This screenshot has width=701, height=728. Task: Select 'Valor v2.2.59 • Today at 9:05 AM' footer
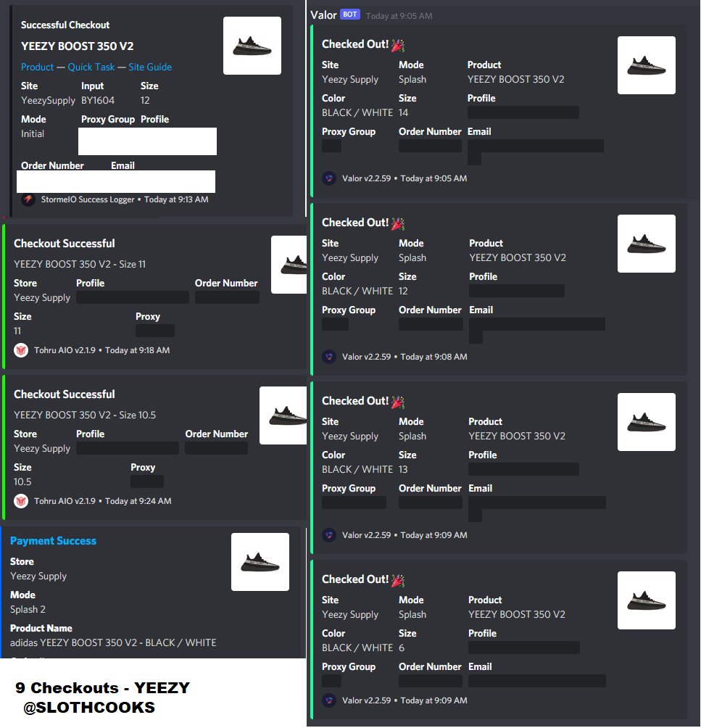pos(405,178)
